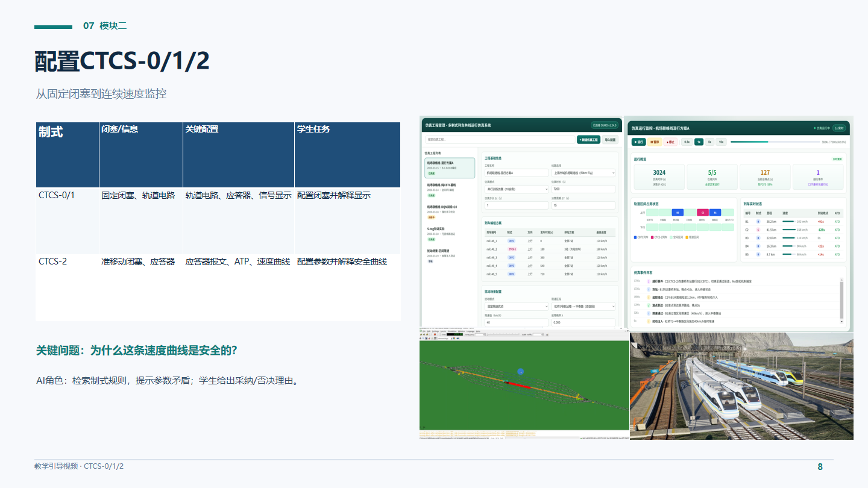Click the 越行事件 log entry

tap(735, 281)
